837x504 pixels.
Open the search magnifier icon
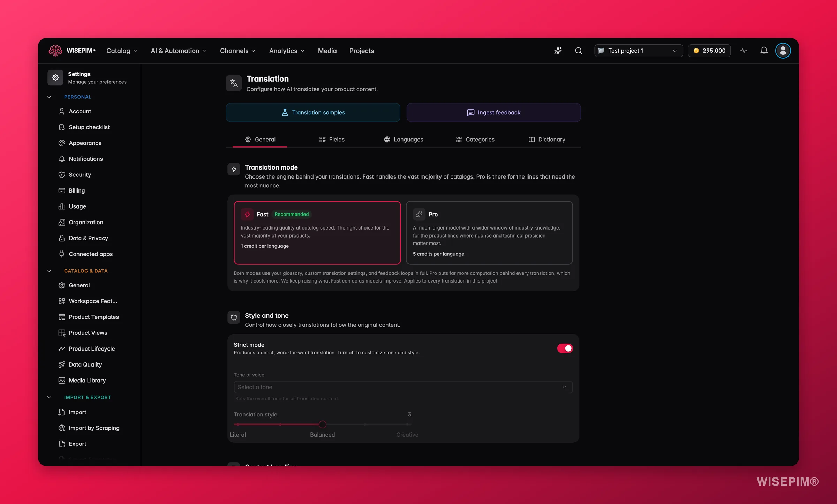(578, 51)
